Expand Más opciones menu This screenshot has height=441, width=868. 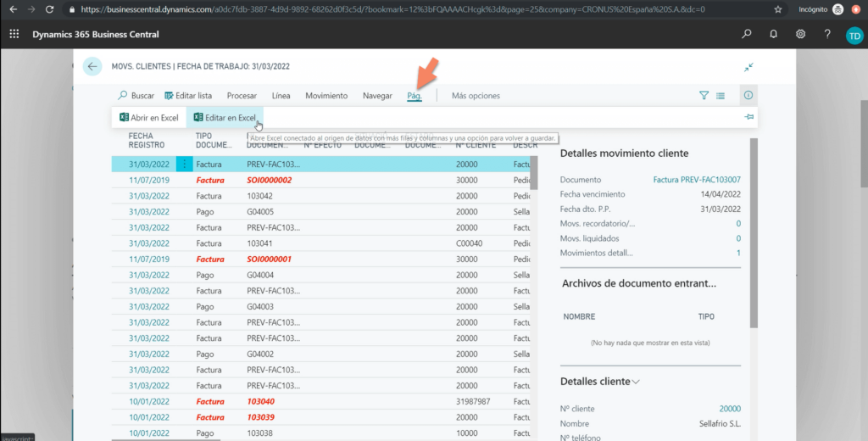point(476,96)
